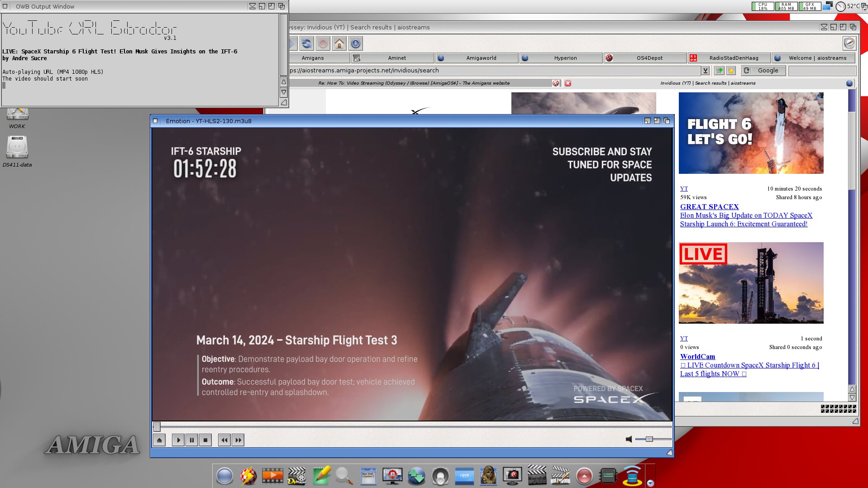This screenshot has height=488, width=868.
Task: Click the red stop loading button
Action: (323, 44)
